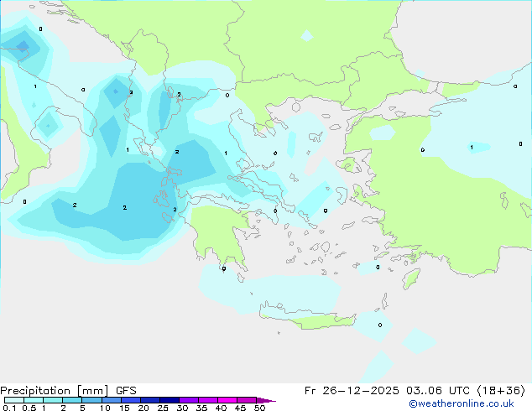Click the 'Precipitation' title text
The height and width of the screenshot is (411, 532).
point(35,391)
